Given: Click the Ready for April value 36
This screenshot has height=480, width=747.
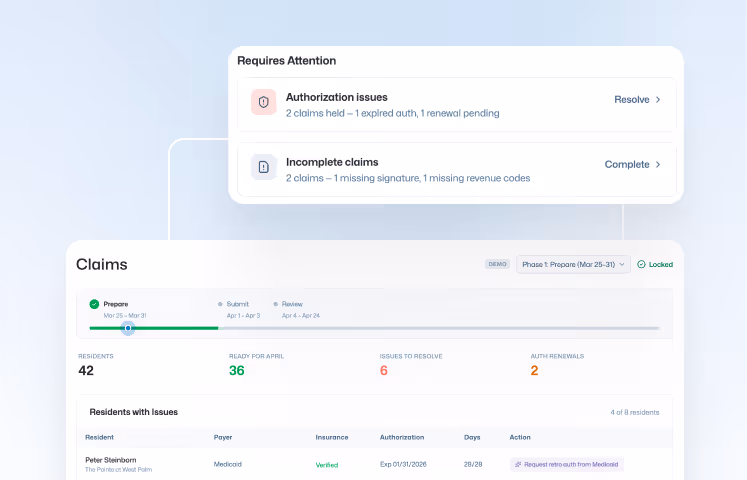Looking at the screenshot, I should tap(237, 370).
